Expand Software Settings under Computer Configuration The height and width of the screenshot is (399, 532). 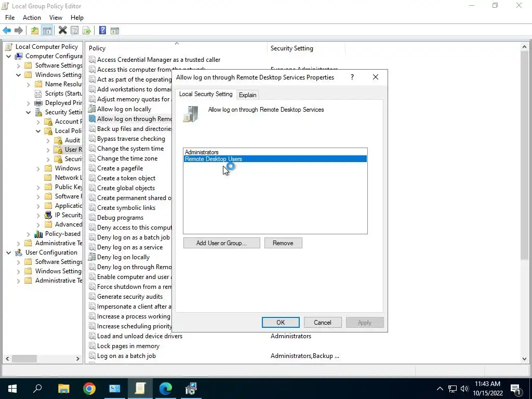coord(19,65)
